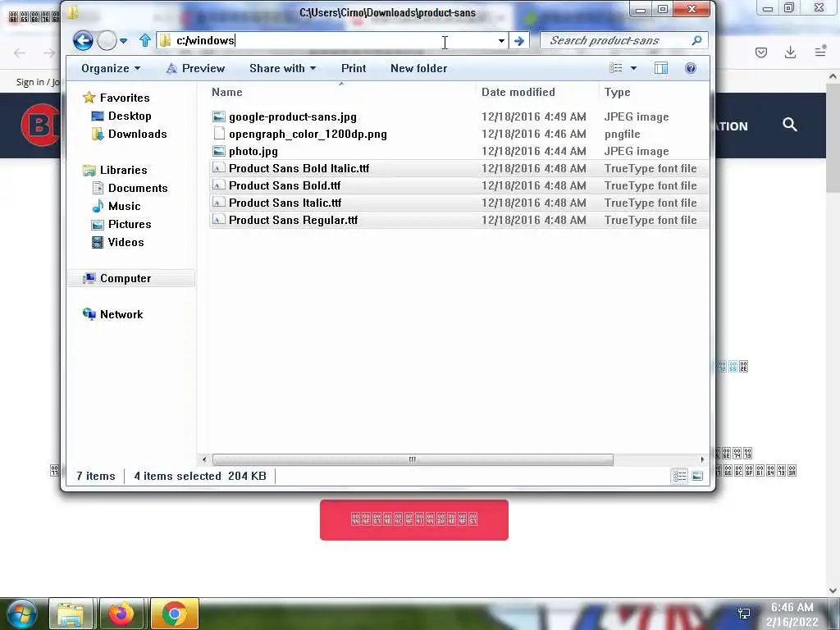Go back with the Explorer back arrow
This screenshot has width=840, height=630.
[83, 41]
